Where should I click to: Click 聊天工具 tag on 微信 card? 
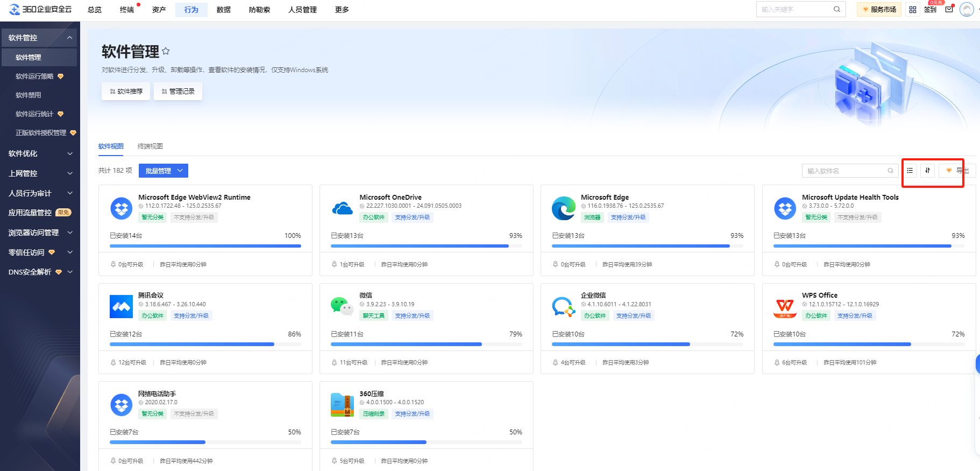tap(374, 316)
